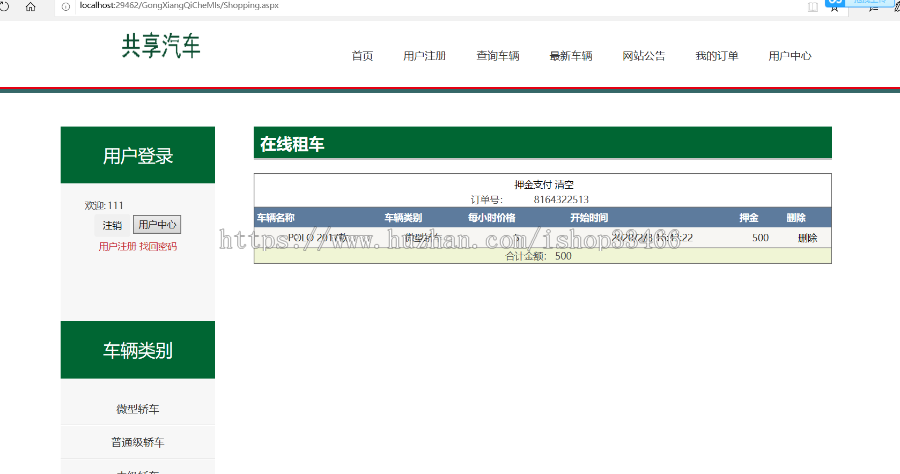Click the 欢迎: 111 welcome text
Screen dimensions: 900x474
click(x=104, y=205)
